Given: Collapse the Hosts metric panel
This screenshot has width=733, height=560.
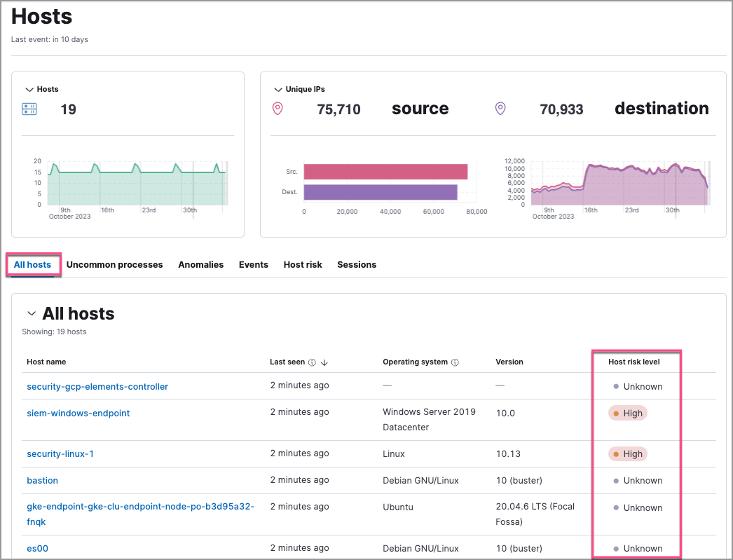Looking at the screenshot, I should click(x=28, y=89).
